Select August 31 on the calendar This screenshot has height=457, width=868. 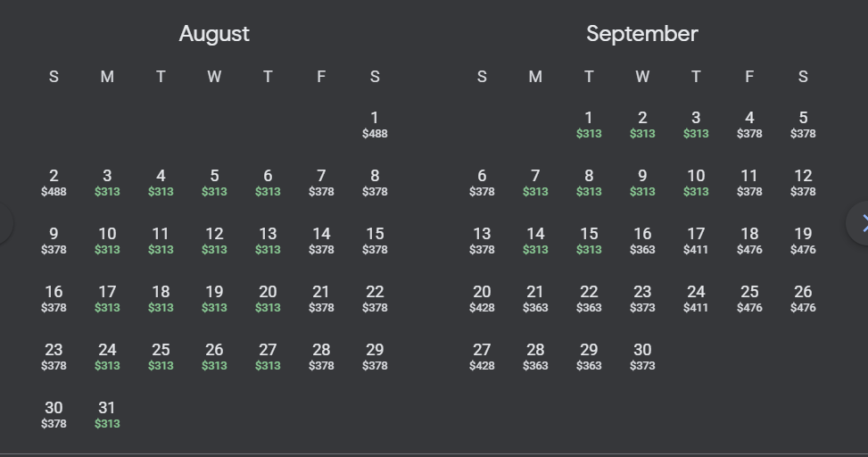107,414
